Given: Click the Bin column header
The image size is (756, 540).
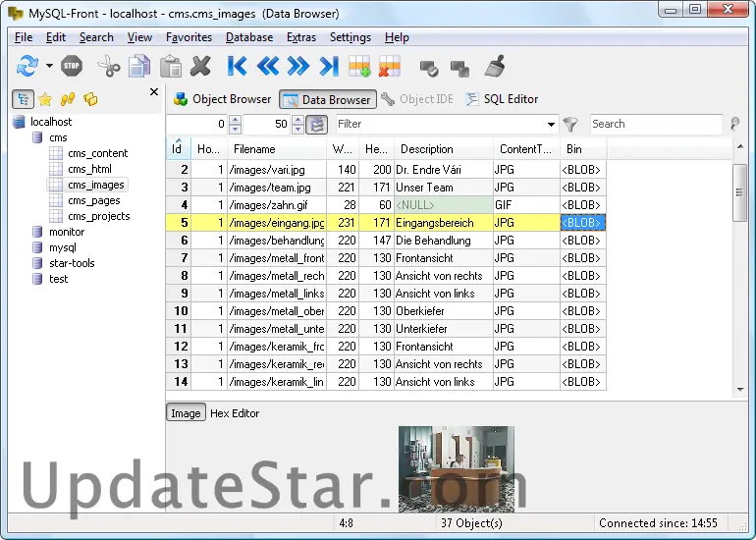Looking at the screenshot, I should point(583,149).
